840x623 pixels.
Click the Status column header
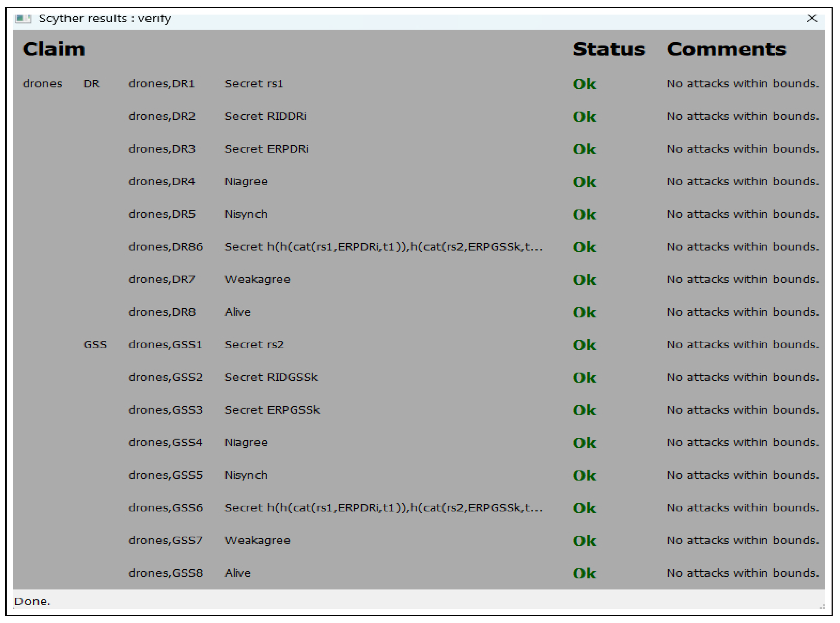pyautogui.click(x=608, y=49)
